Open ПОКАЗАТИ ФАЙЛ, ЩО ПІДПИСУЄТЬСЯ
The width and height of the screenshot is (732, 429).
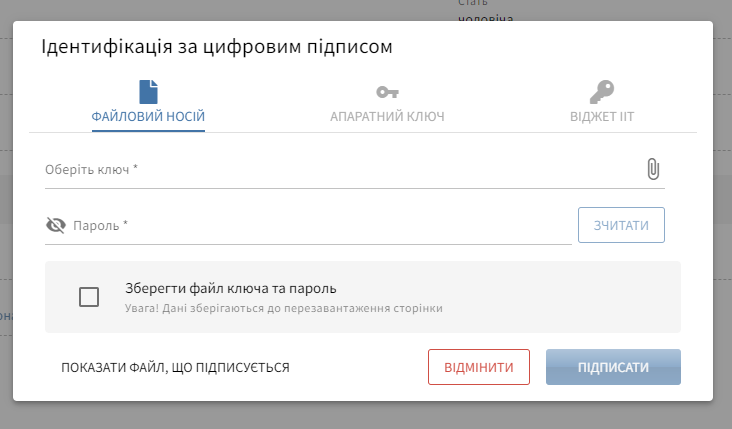[175, 367]
